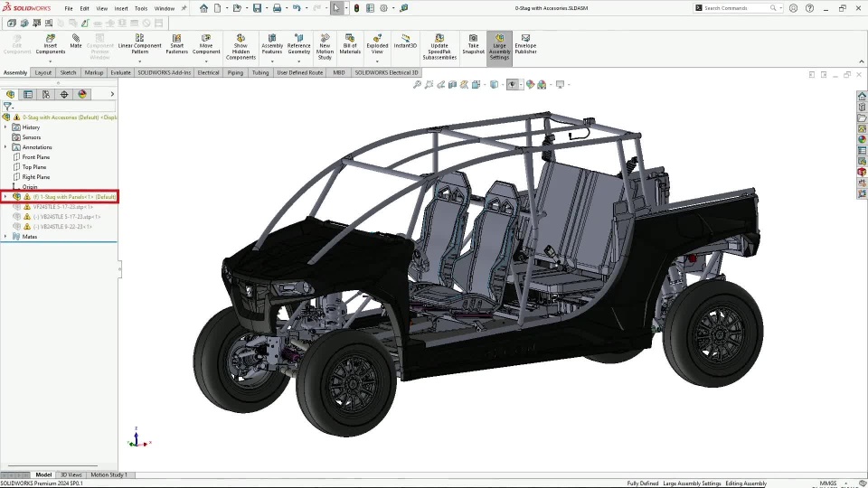Open the File menu
The image size is (868, 488).
(69, 8)
